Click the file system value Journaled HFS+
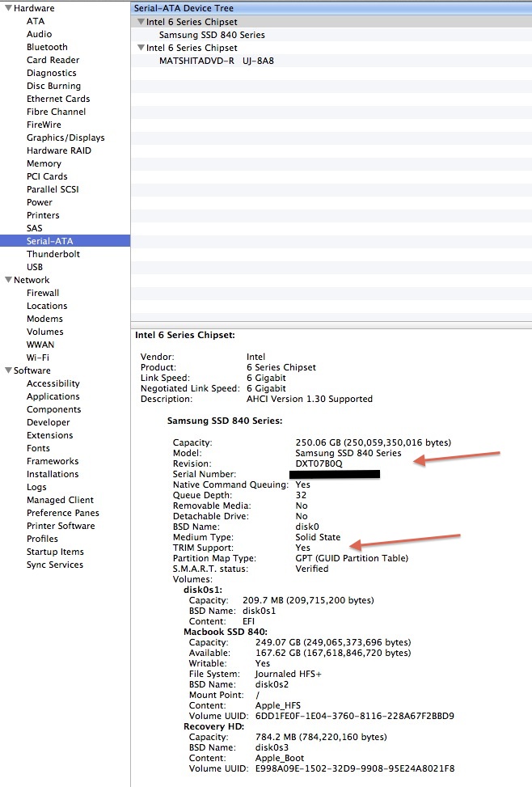This screenshot has width=532, height=787. coord(288,674)
